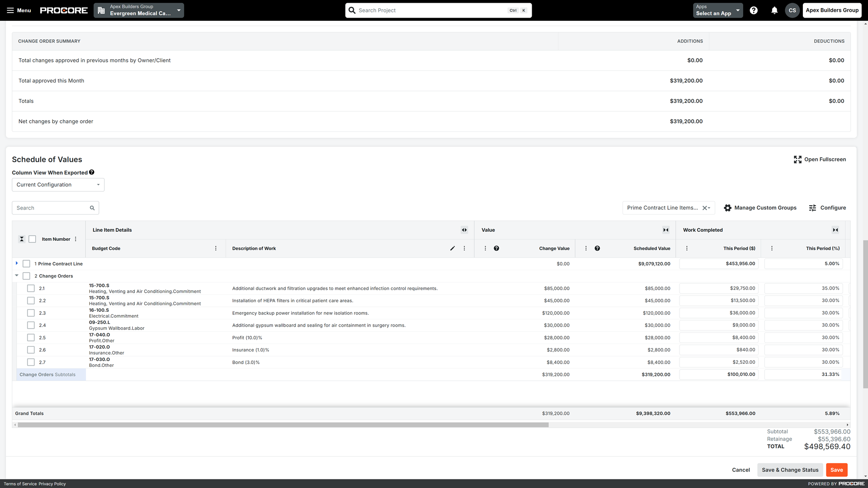Check the row checkbox for line item 2.1
Screen dimensions: 868x488
click(30, 288)
